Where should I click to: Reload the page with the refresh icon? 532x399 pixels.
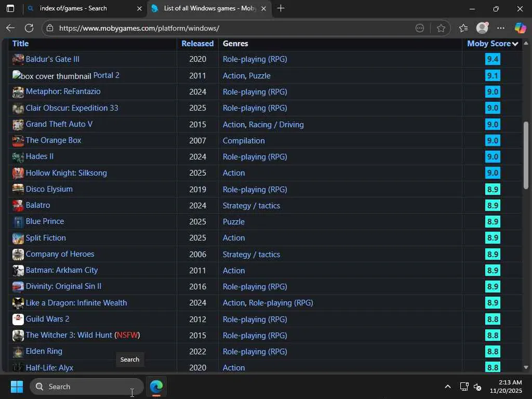click(x=29, y=28)
